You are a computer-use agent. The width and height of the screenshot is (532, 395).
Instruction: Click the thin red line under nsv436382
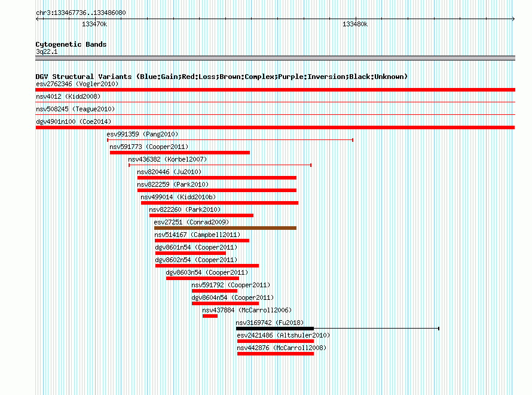point(220,165)
